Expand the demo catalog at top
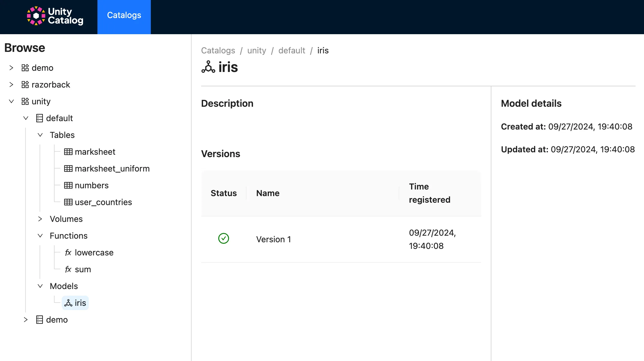The image size is (644, 361). [11, 68]
